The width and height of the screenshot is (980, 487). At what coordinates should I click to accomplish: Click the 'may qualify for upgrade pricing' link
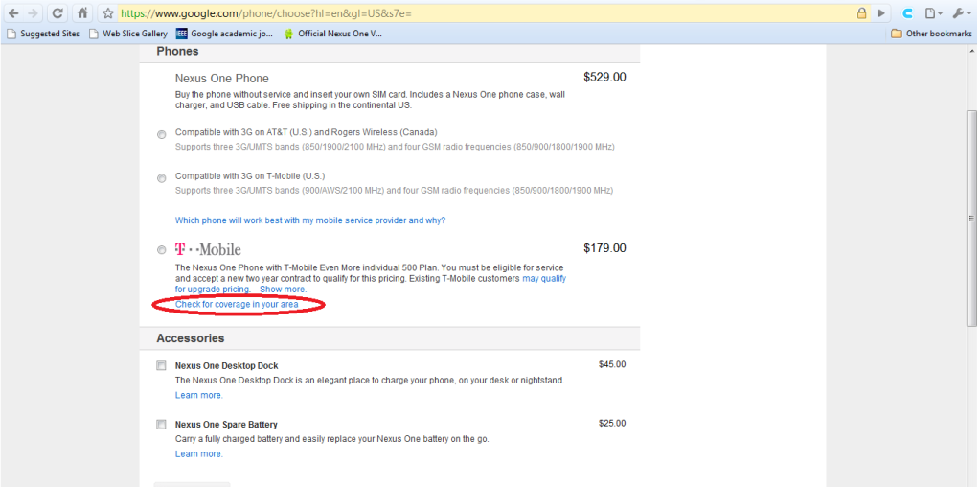coord(371,284)
